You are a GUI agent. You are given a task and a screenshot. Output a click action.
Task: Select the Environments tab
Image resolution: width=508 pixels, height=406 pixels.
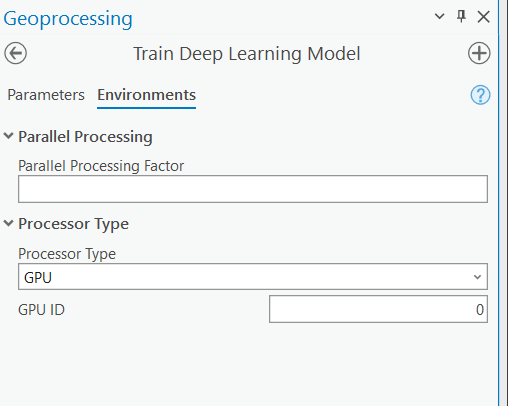tap(146, 95)
